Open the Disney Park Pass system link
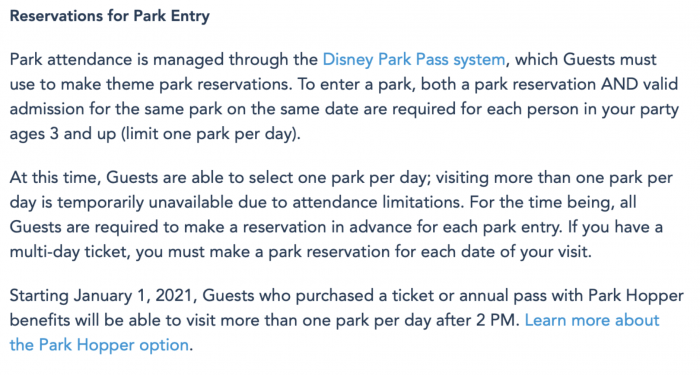The width and height of the screenshot is (700, 375). click(x=413, y=60)
